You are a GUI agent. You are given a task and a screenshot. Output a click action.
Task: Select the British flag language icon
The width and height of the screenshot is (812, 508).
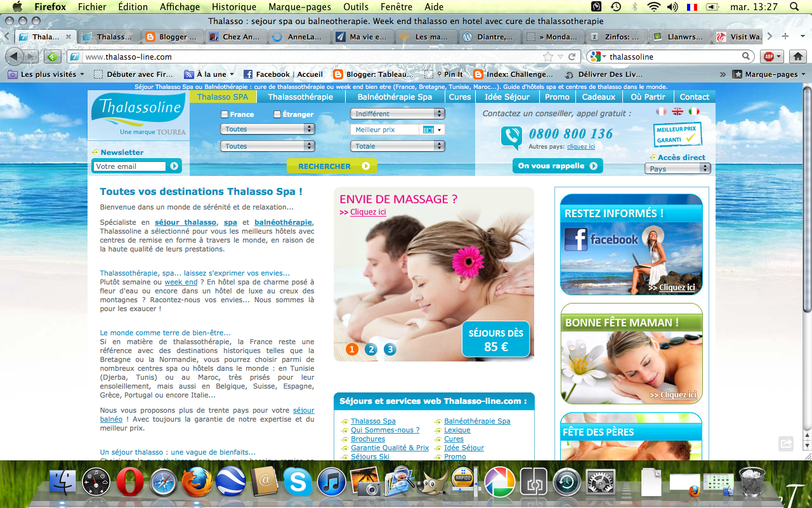(678, 111)
